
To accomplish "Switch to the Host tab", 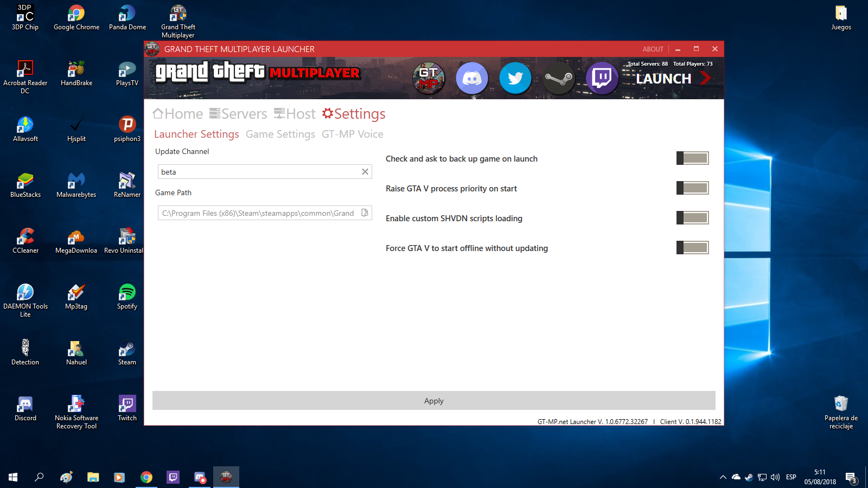I will 295,114.
